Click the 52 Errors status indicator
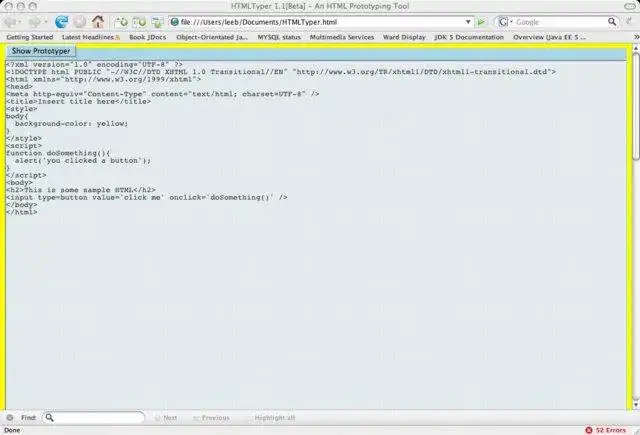This screenshot has height=435, width=640. (606, 430)
